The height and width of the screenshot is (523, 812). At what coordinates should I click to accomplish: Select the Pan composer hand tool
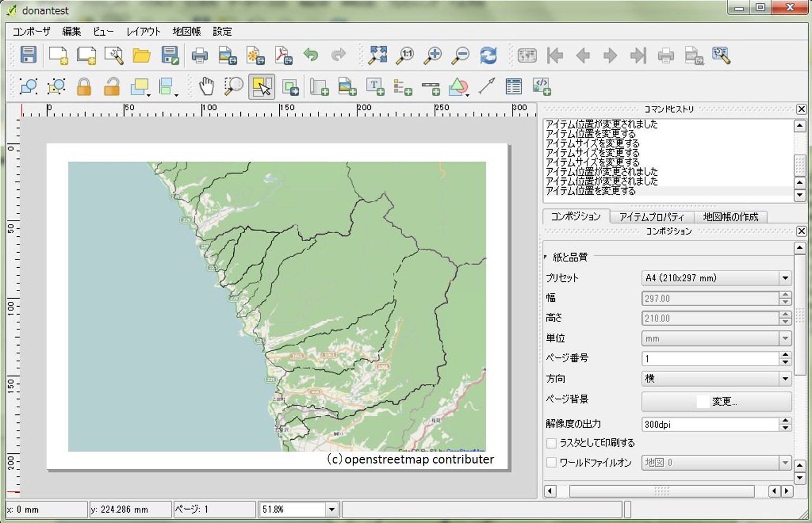[206, 87]
